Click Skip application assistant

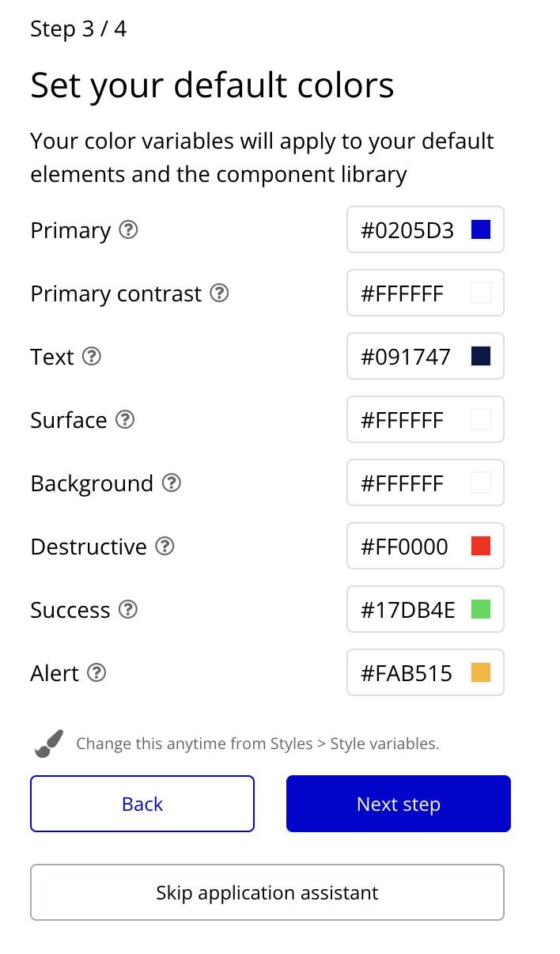(267, 892)
